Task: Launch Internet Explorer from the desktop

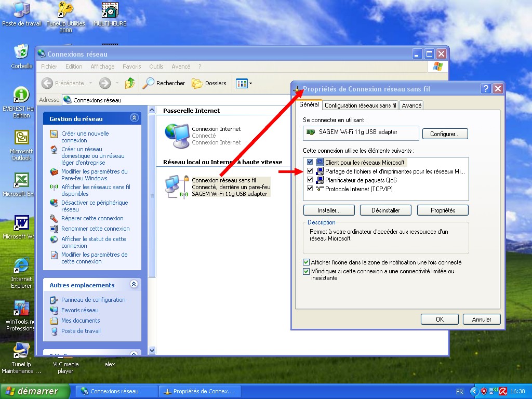Action: coord(21,265)
